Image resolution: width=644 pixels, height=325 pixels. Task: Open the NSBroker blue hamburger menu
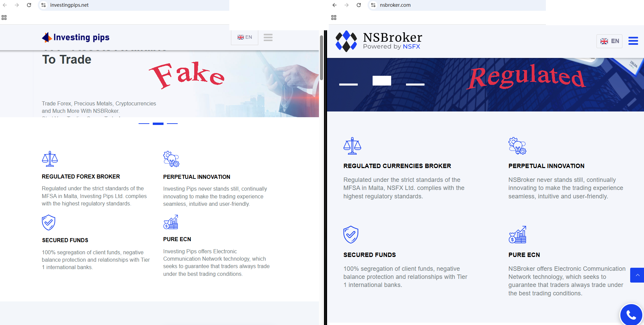(633, 41)
